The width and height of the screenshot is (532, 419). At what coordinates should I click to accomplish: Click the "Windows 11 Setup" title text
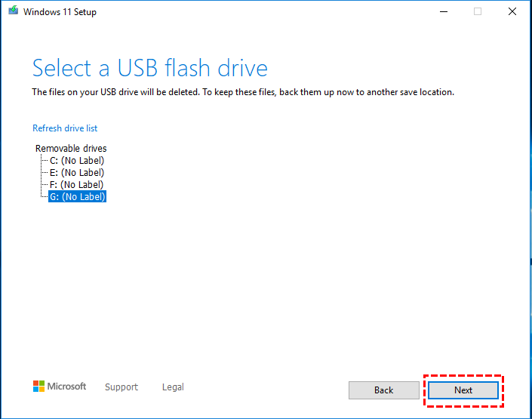click(x=60, y=12)
